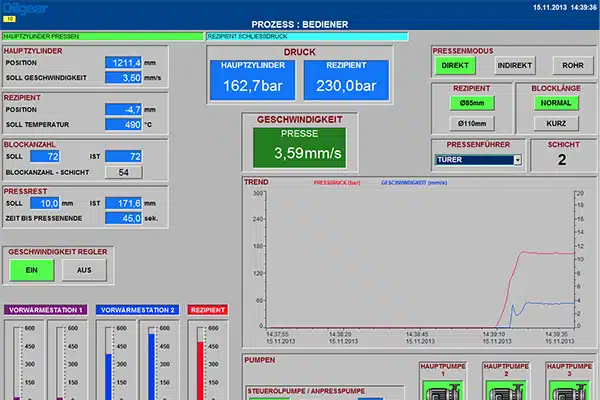The height and width of the screenshot is (400, 600).
Task: Click the VORWÄRMESTATION 2 header
Action: [137, 310]
